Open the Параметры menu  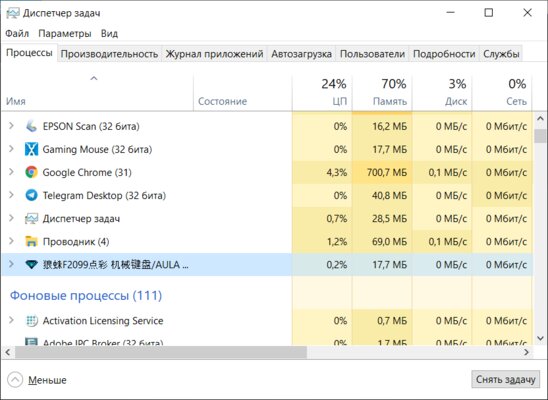tap(65, 34)
